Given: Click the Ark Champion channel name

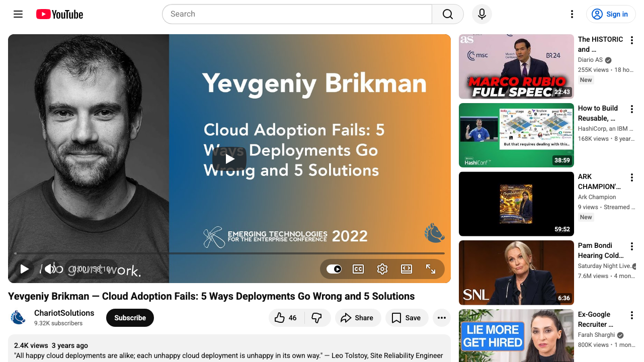Looking at the screenshot, I should (x=597, y=197).
